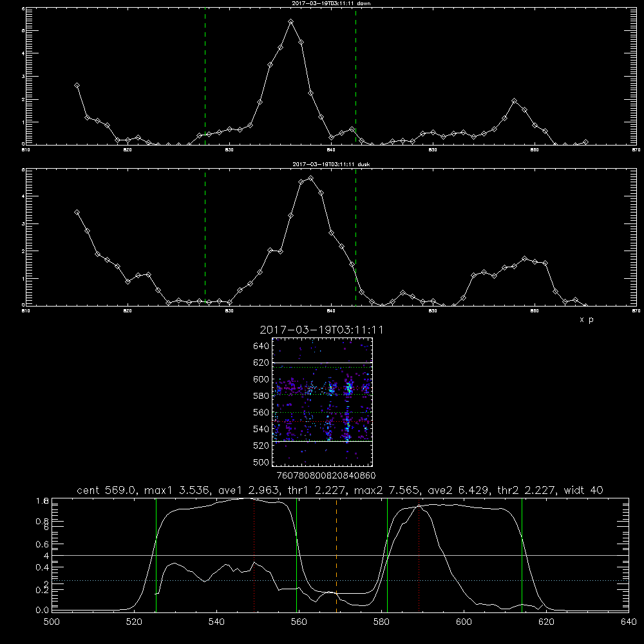Click the 'x p' label under the dusk plot
The image size is (644, 644).
pyautogui.click(x=587, y=319)
